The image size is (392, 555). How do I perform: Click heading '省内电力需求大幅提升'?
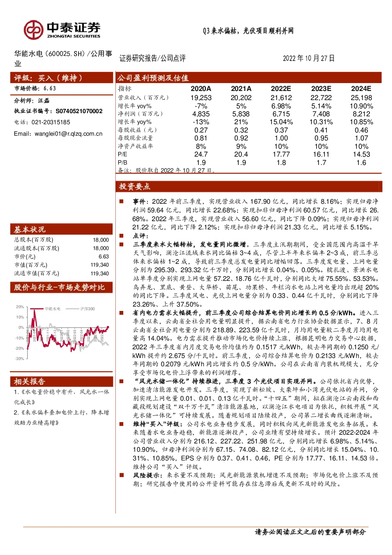pos(166,313)
